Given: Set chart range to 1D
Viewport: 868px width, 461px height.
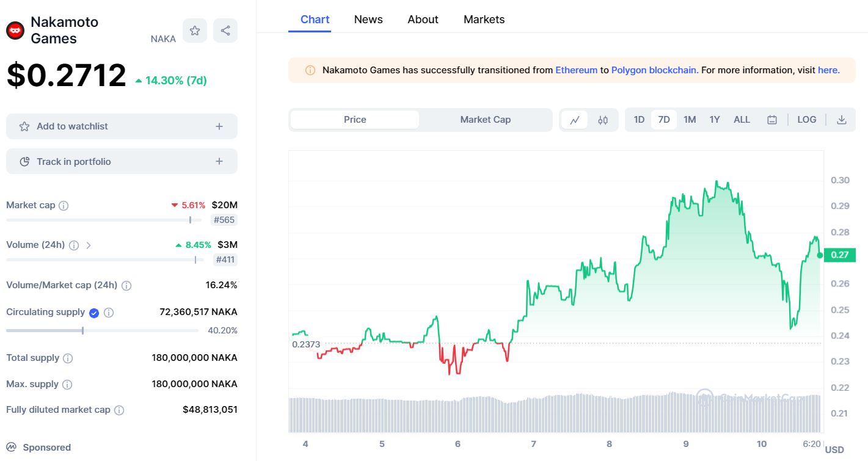Looking at the screenshot, I should click(639, 120).
